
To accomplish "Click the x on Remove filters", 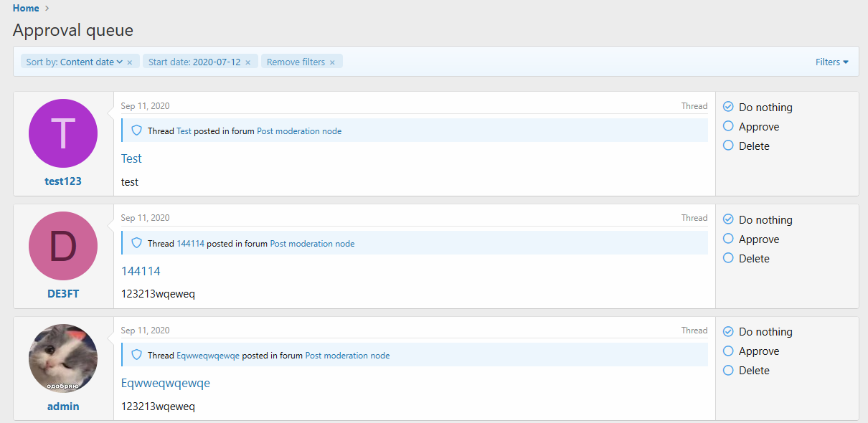I will (x=332, y=62).
